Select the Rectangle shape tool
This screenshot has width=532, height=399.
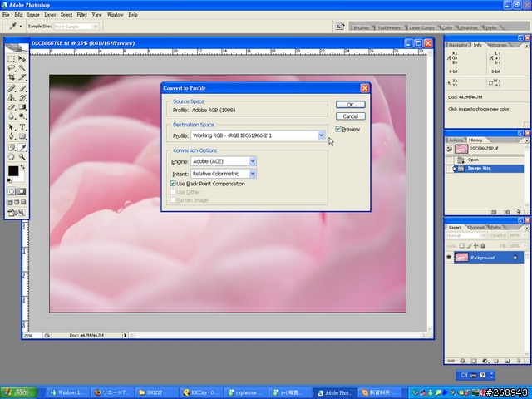pos(22,136)
